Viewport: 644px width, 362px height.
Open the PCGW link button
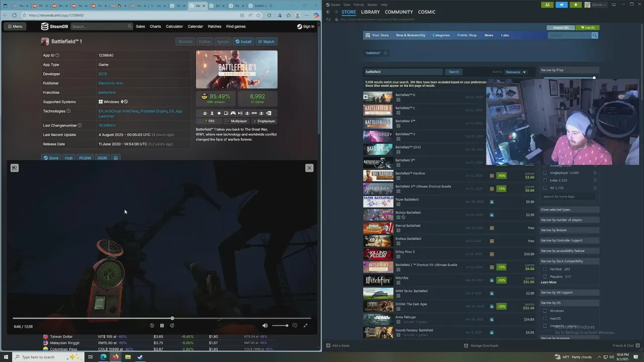[85, 158]
